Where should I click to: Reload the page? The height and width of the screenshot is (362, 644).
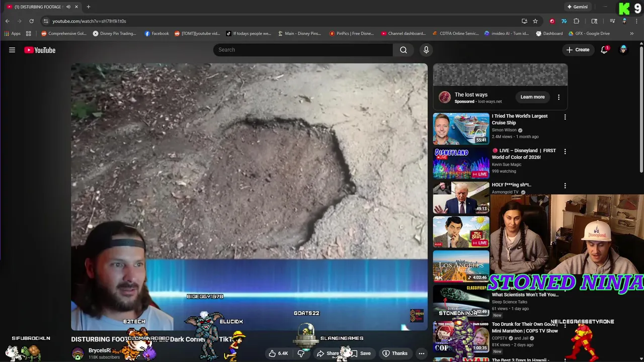[x=31, y=21]
